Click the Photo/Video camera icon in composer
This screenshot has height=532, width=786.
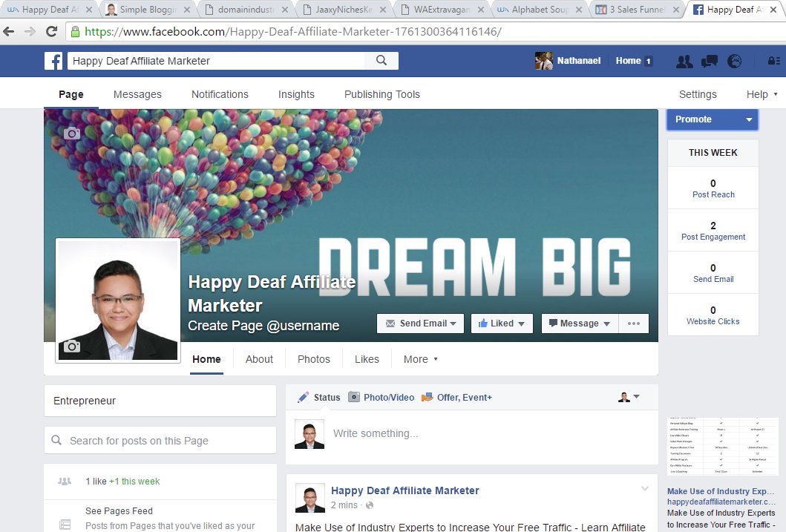[354, 397]
